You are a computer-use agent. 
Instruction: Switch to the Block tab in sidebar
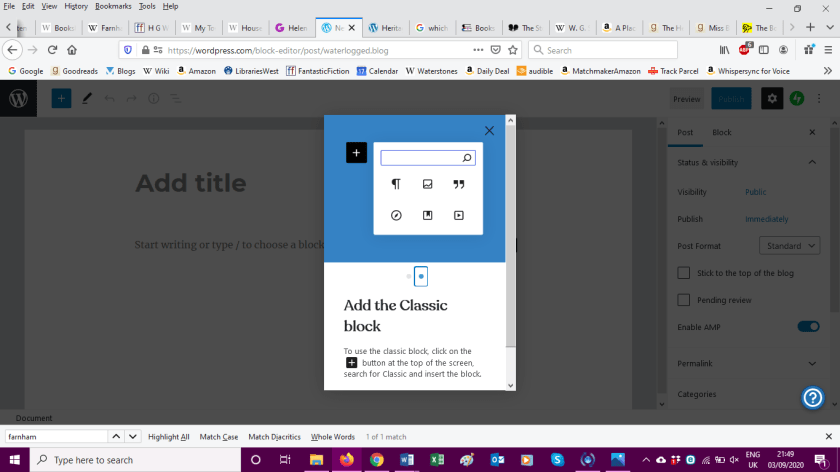pos(721,132)
